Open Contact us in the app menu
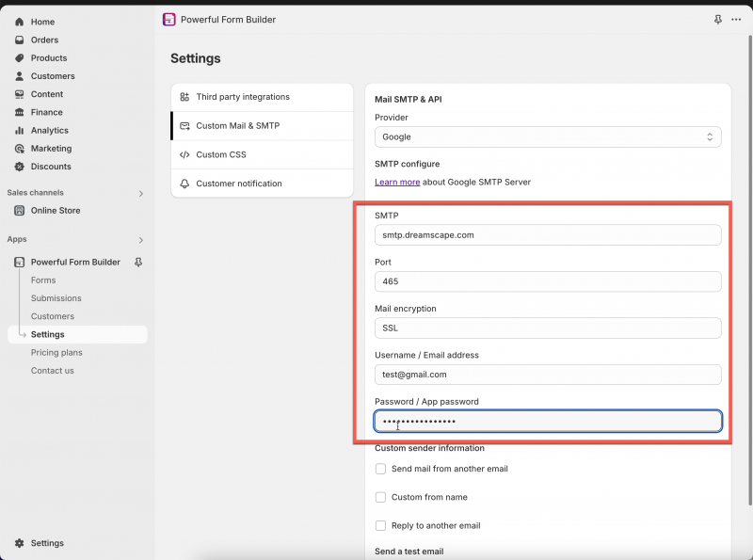Screen dimensions: 753x560 coord(54,370)
